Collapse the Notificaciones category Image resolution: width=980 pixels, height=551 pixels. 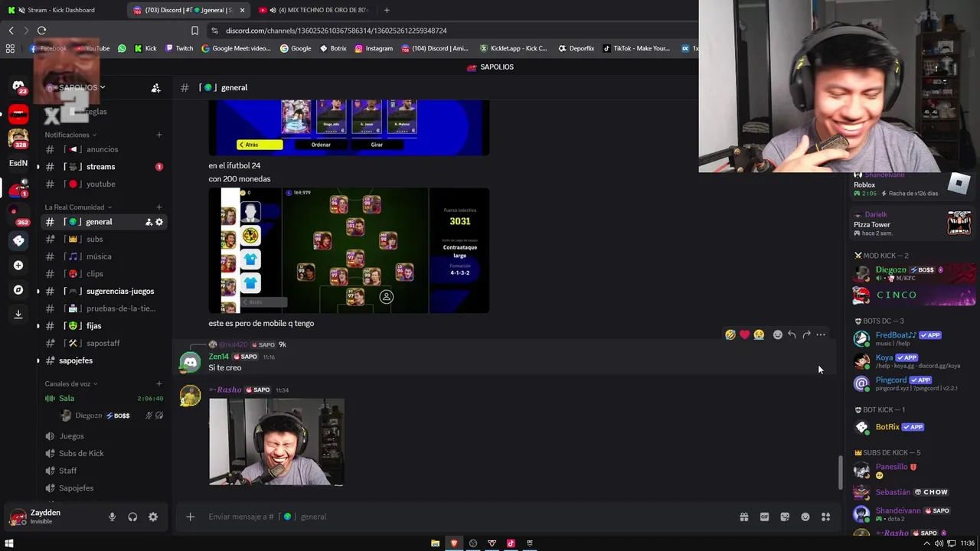click(x=69, y=135)
